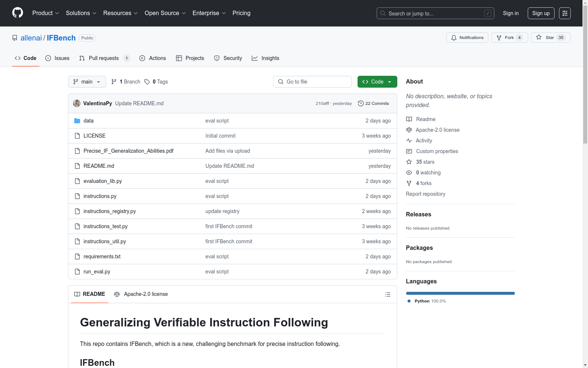Click the branch icon beside 1 Branch

pyautogui.click(x=114, y=82)
